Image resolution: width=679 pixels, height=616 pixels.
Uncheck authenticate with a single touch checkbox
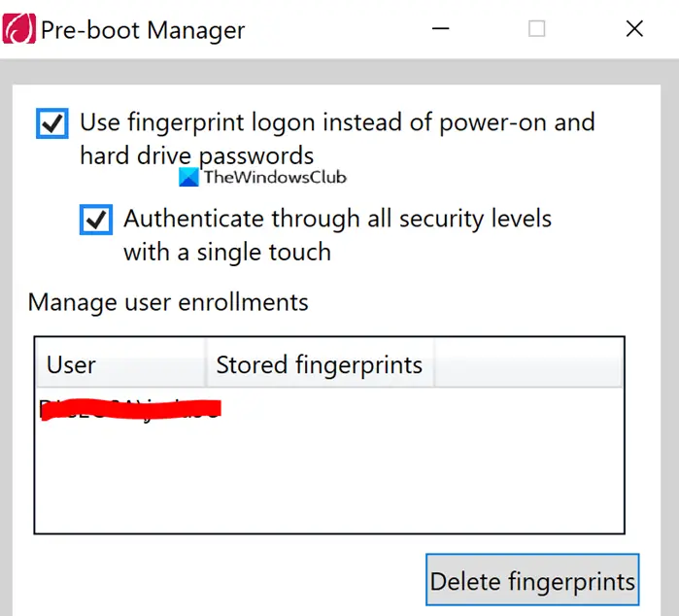[95, 220]
